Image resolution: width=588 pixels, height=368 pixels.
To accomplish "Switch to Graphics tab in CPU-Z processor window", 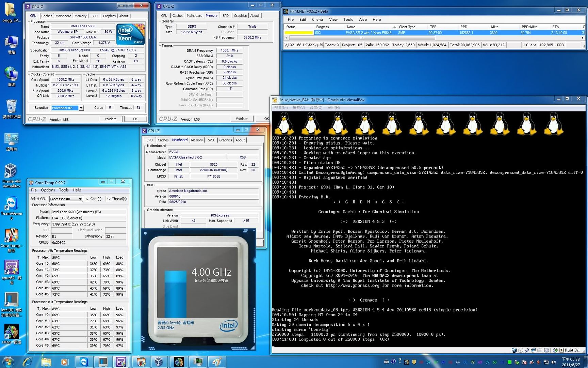I will pyautogui.click(x=109, y=16).
